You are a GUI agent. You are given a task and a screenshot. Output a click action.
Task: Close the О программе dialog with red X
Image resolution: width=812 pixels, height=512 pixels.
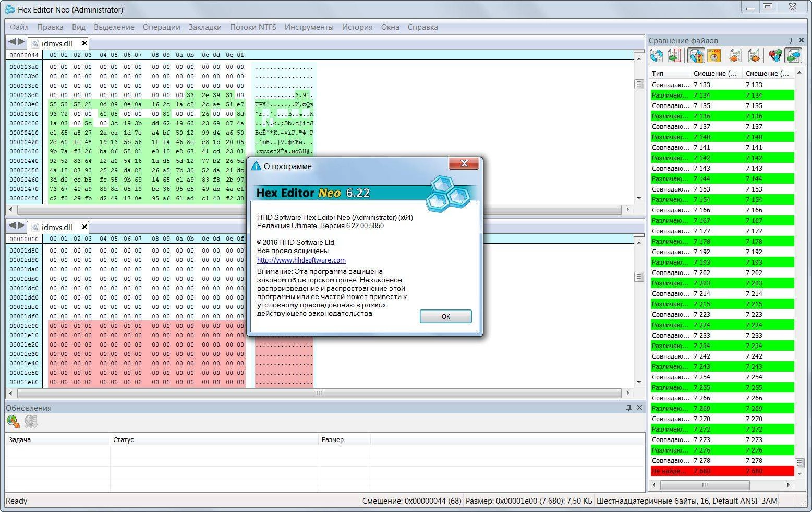click(464, 164)
